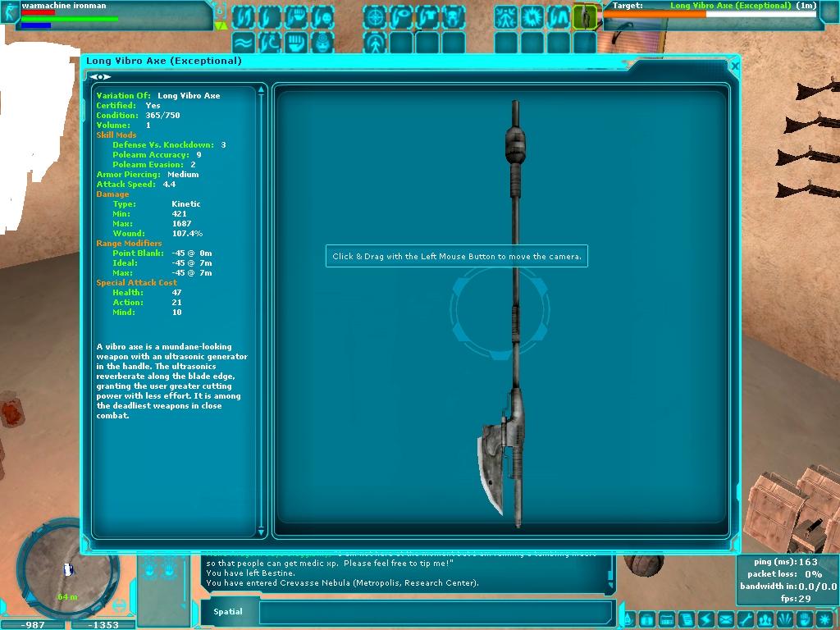
Task: Open mail with the envelope icon
Action: click(726, 620)
